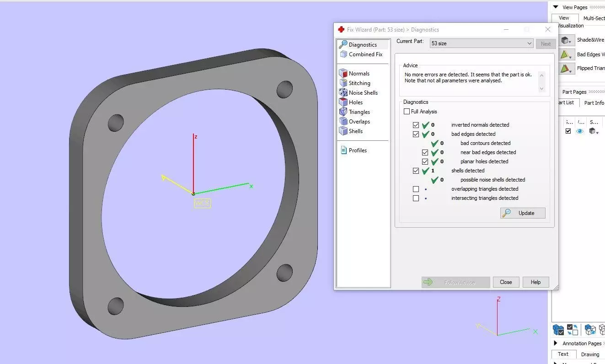Click the Flipped Triangles visualization icon
605x364 pixels.
[x=565, y=69]
